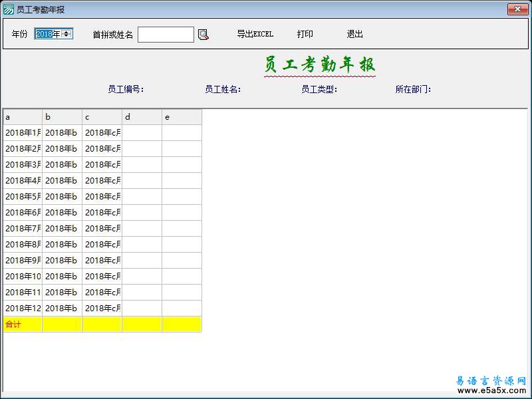Select the 2018年 year field

(x=54, y=34)
